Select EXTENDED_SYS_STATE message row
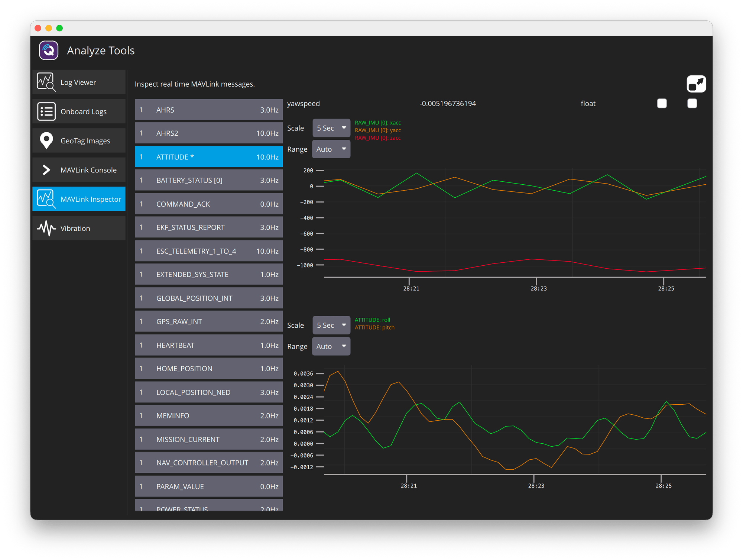Screen dimensions: 743x560 click(x=208, y=274)
